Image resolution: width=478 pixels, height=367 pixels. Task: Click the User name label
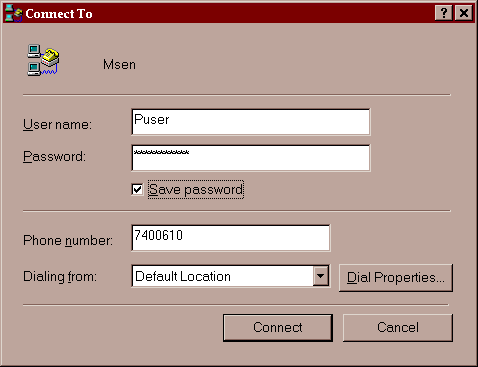click(x=57, y=125)
